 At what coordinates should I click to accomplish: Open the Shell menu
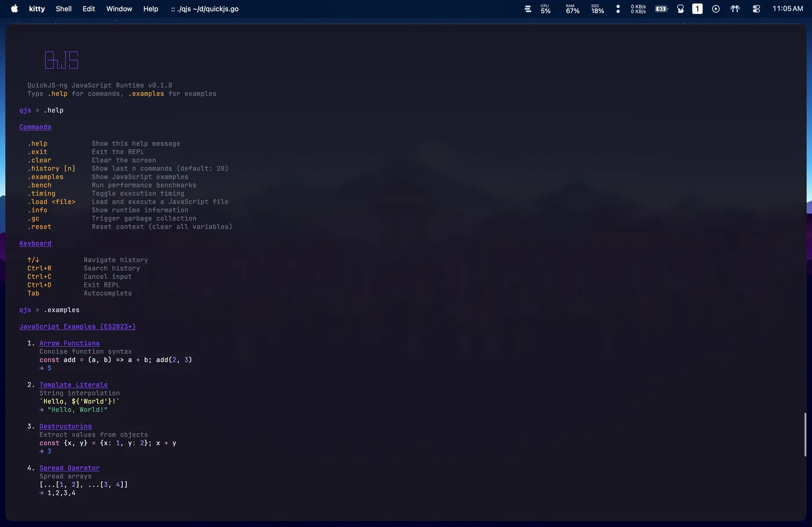tap(64, 9)
